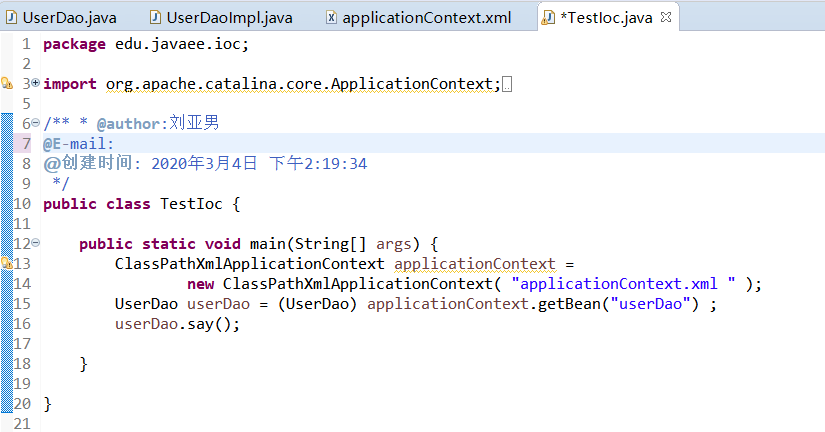Click line number 10 in the gutter

pyautogui.click(x=22, y=204)
